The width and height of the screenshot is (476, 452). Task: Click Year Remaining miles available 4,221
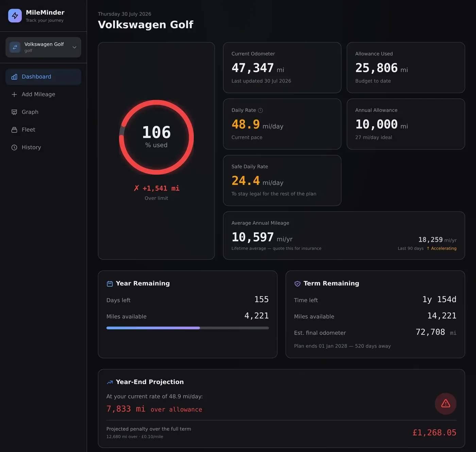click(x=256, y=316)
